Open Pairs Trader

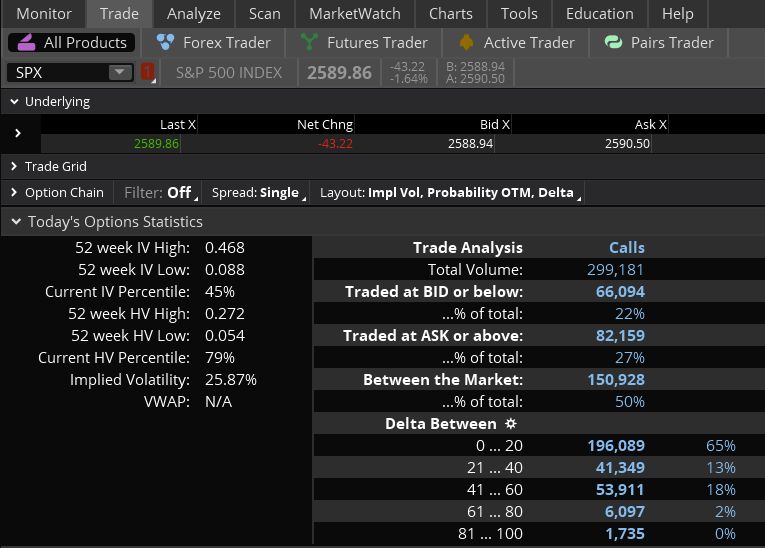click(659, 42)
